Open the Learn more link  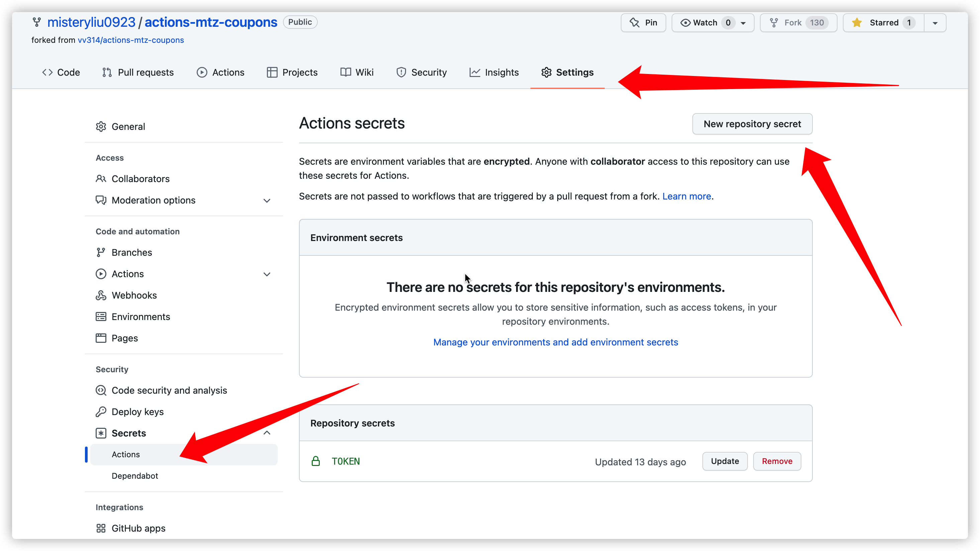pos(687,196)
